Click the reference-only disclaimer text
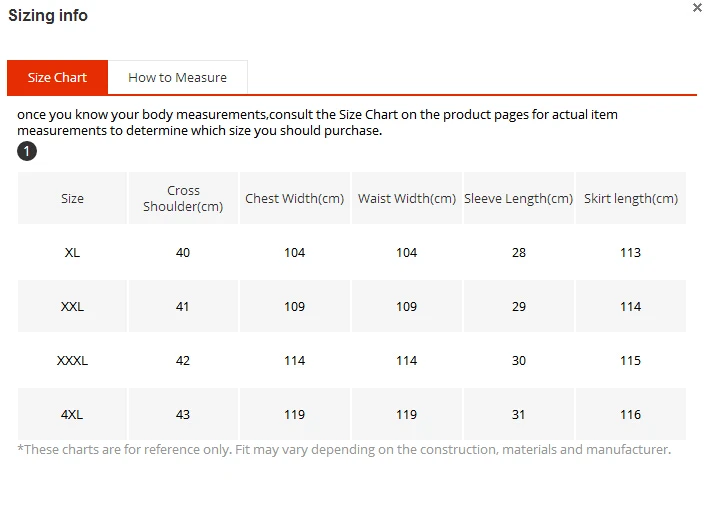 tap(344, 450)
